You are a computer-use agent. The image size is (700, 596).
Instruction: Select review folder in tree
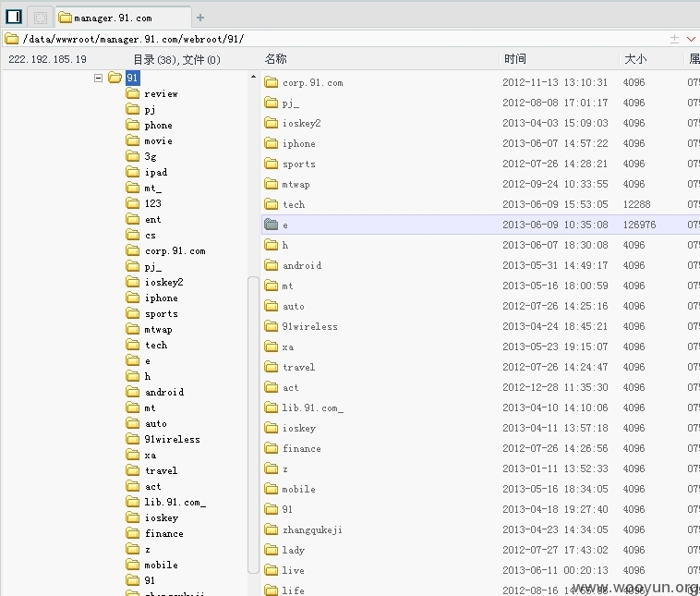161,94
